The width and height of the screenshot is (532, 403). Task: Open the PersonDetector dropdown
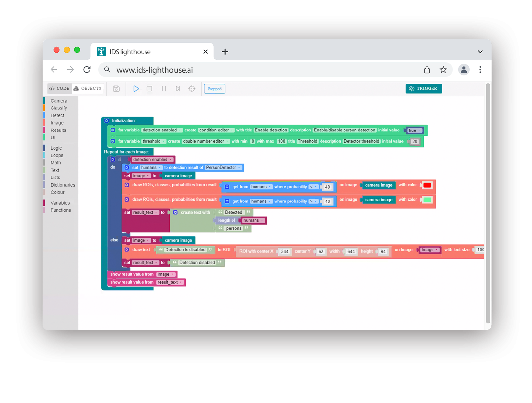pyautogui.click(x=223, y=168)
